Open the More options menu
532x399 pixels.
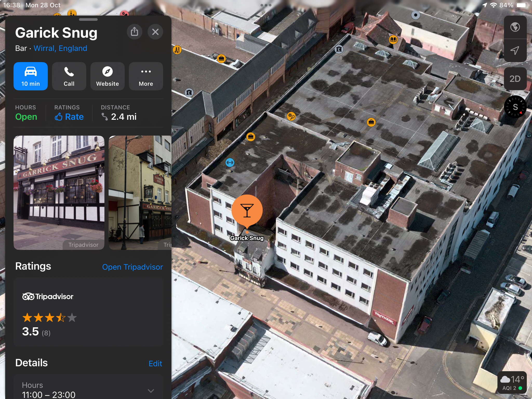point(146,76)
